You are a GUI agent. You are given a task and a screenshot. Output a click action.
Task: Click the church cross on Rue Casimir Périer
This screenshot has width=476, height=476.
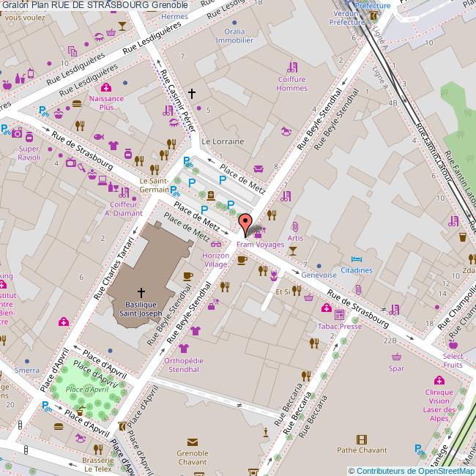pyautogui.click(x=192, y=94)
